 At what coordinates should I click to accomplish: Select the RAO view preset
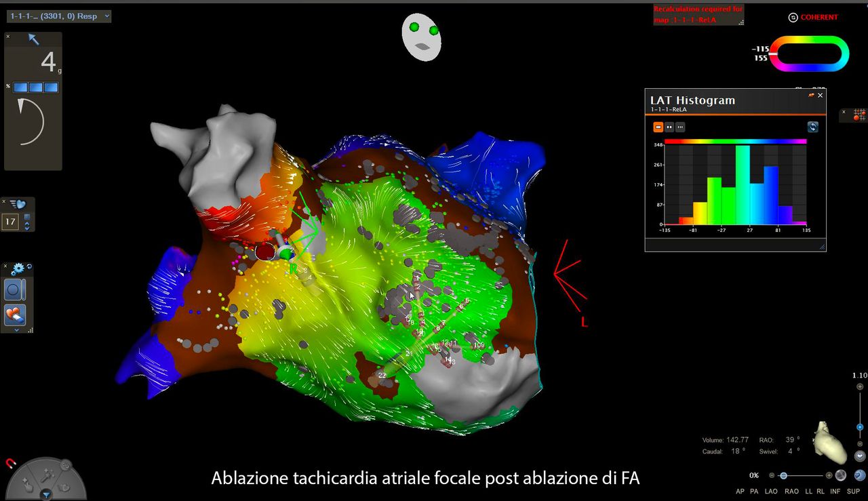(791, 491)
